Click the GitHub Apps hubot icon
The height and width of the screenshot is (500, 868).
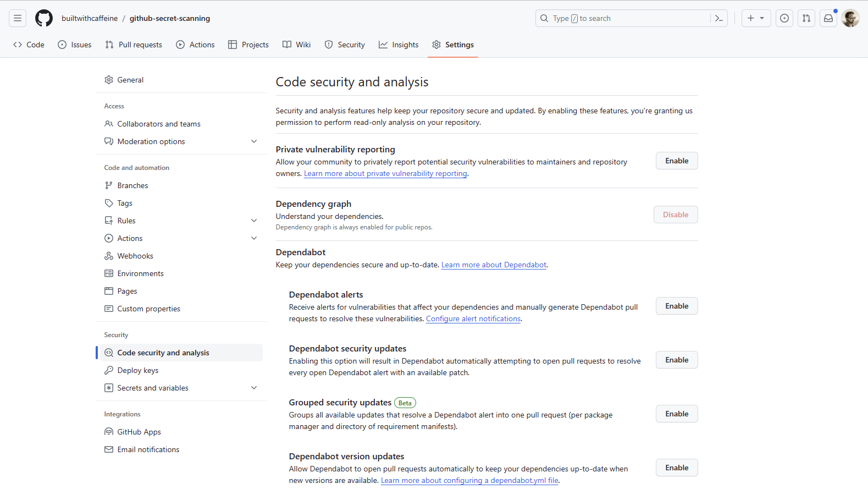tap(109, 432)
